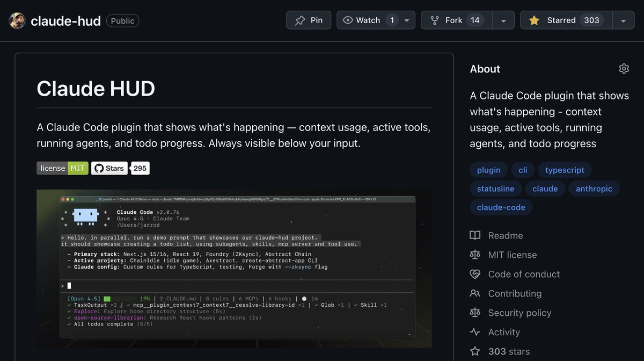Screen dimensions: 644x361
Task: Open the 303 stars link
Action: click(509, 351)
